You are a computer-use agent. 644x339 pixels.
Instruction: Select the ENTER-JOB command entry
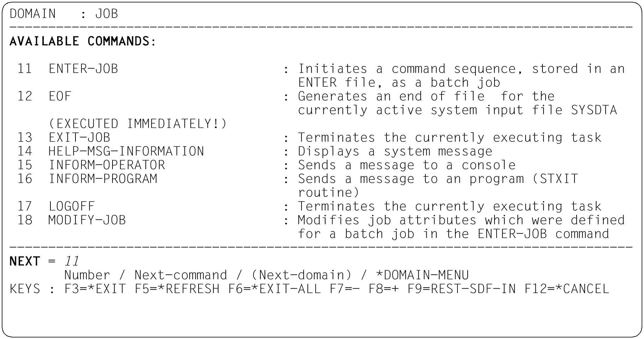tap(83, 69)
